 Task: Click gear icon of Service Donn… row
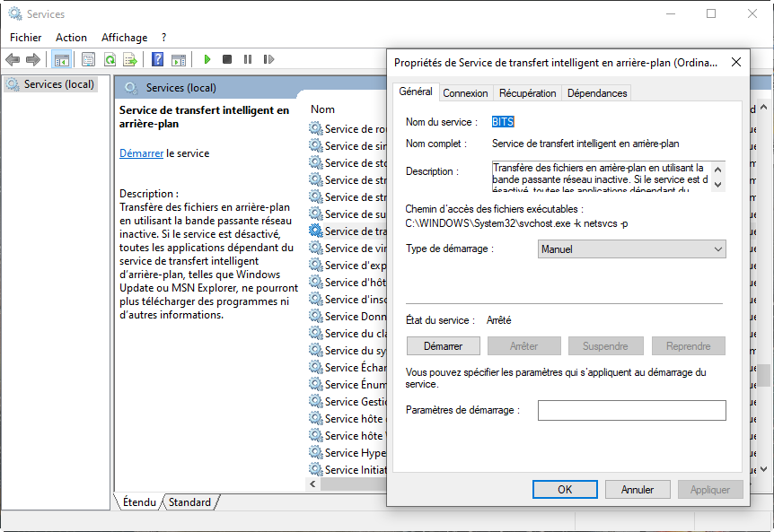point(316,316)
